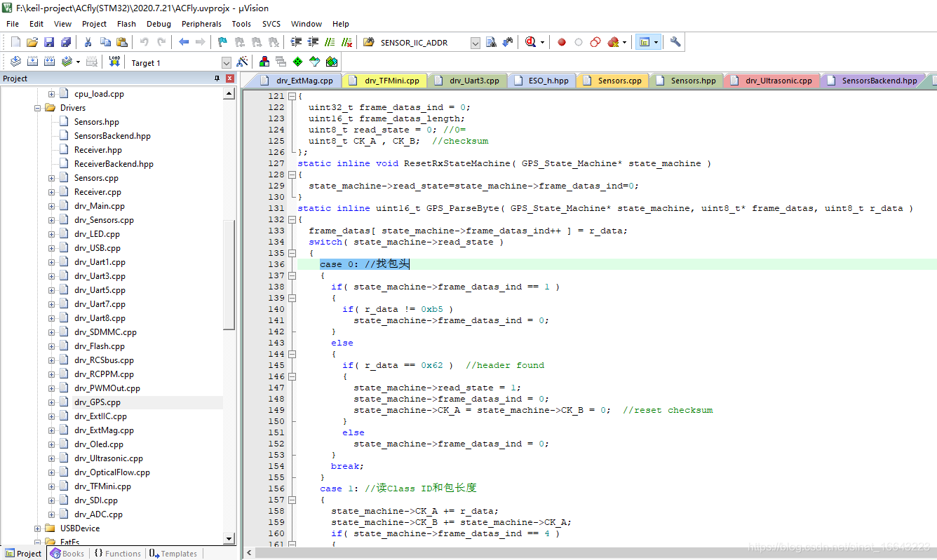This screenshot has height=560, width=937.
Task: Expand the USBDevice folder
Action: [x=37, y=528]
